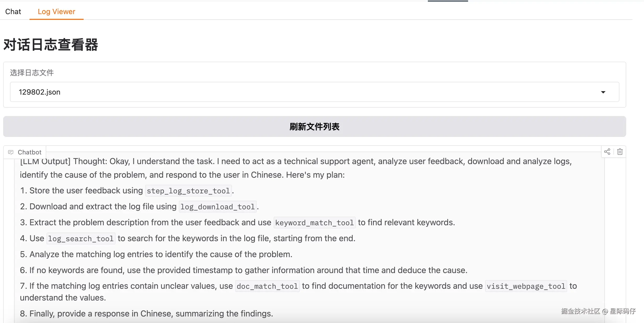The image size is (644, 323).
Task: Click the log_download_tool code snippet
Action: pos(217,207)
